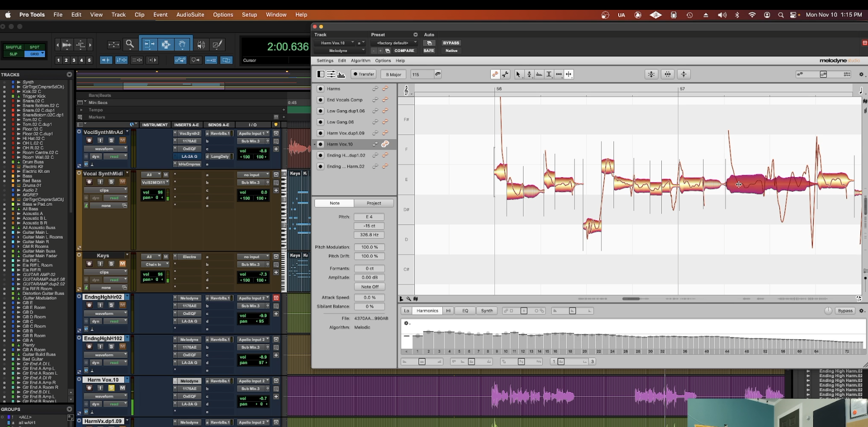Select the Pro Tools Scrubber speaker tool
The image size is (868, 427).
201,45
